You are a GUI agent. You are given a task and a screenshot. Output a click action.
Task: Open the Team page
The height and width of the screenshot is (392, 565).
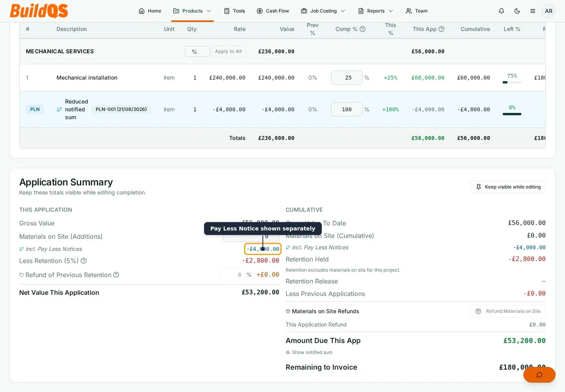click(417, 11)
